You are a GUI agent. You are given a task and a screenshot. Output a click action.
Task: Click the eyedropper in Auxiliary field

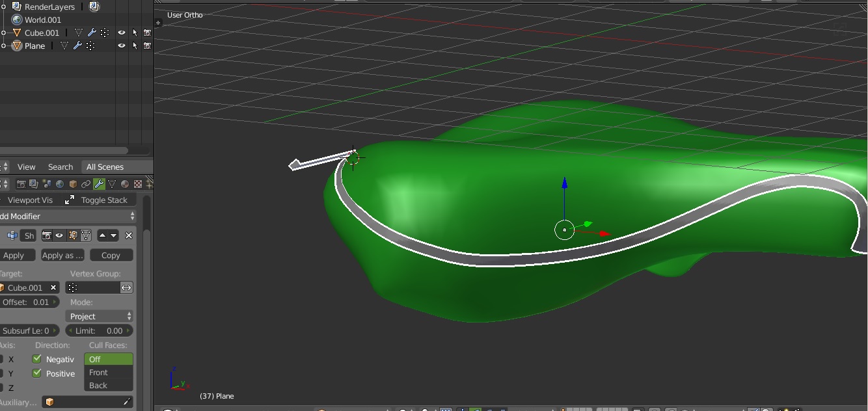point(127,402)
